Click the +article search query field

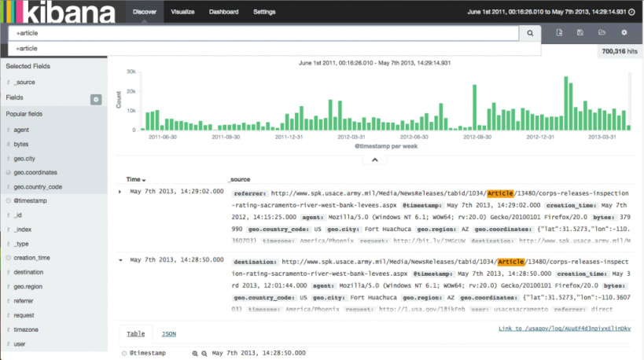[x=263, y=33]
